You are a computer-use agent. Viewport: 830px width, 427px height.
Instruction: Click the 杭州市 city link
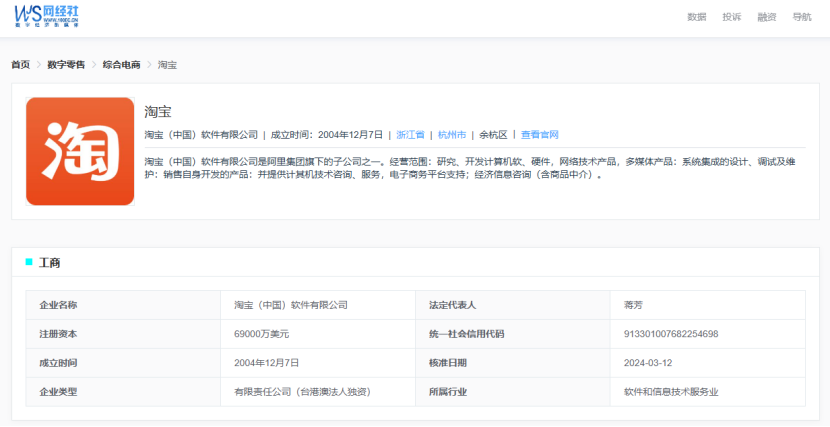tap(452, 135)
